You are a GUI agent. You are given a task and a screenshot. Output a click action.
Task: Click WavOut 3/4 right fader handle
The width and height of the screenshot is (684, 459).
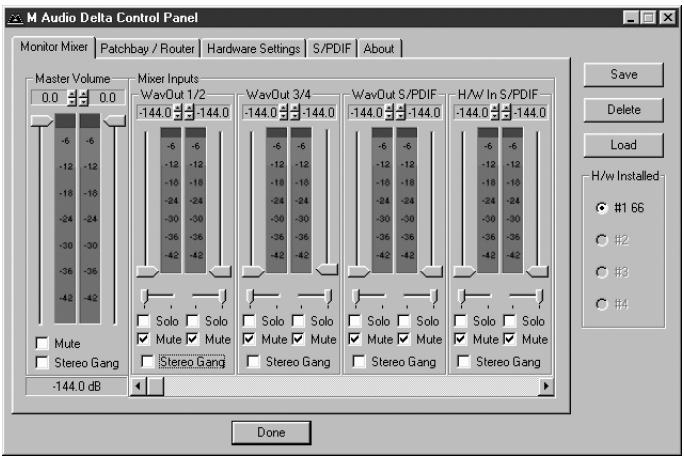pyautogui.click(x=326, y=269)
